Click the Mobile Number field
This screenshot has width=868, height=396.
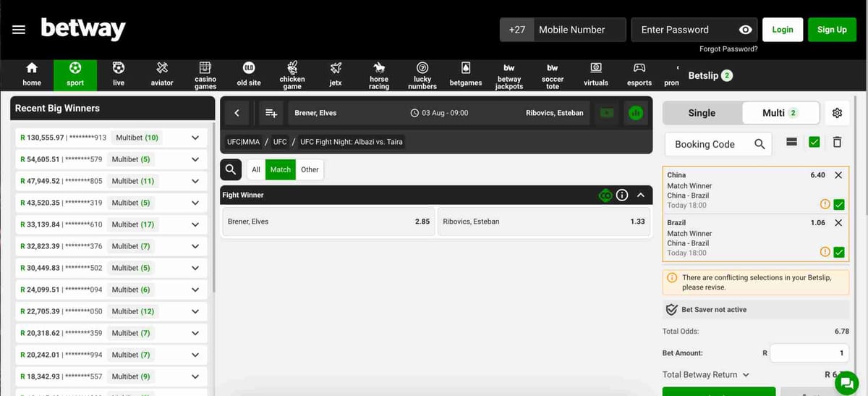tap(579, 30)
